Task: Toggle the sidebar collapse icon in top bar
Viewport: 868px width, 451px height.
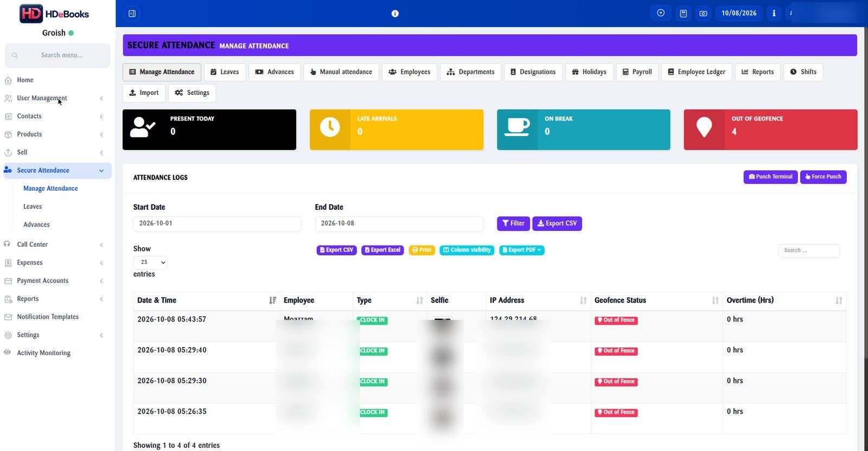Action: coord(132,14)
